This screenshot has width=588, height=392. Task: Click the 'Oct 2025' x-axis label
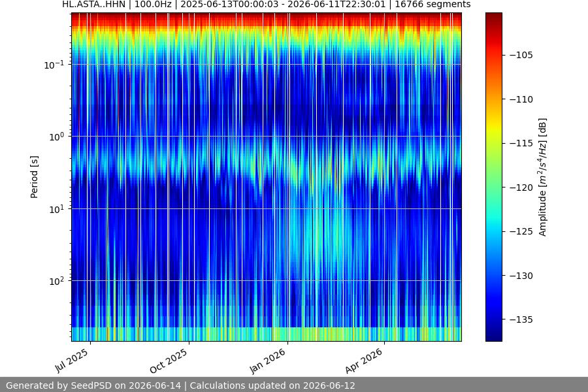[x=169, y=361]
